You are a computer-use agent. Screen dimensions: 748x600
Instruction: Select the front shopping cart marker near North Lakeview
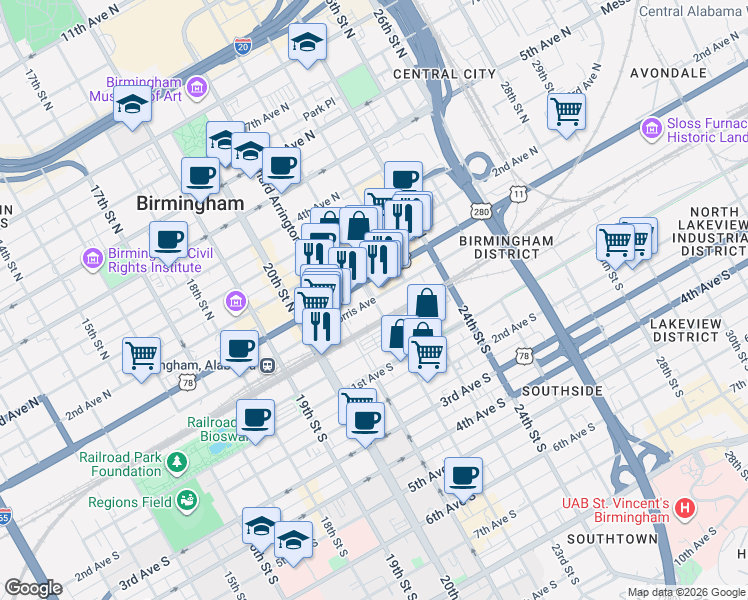tap(615, 244)
